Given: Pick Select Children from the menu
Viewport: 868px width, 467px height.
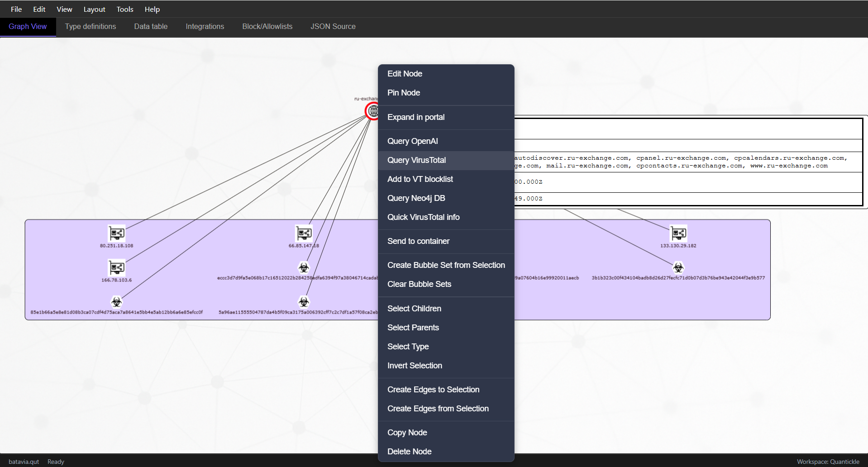Looking at the screenshot, I should (x=446, y=309).
